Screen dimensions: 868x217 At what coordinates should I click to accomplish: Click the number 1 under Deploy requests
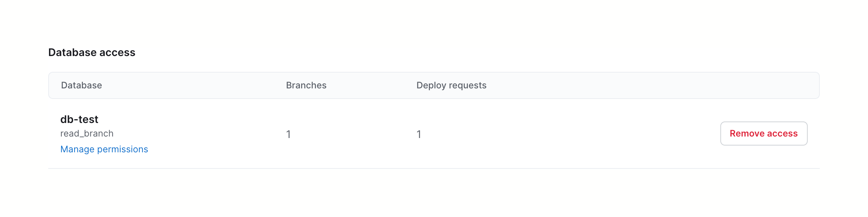[x=419, y=134]
